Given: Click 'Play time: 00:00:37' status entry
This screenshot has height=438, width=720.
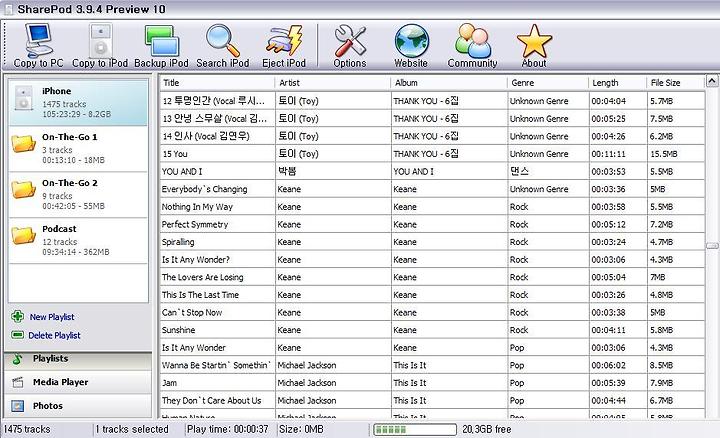Looking at the screenshot, I should click(228, 429).
